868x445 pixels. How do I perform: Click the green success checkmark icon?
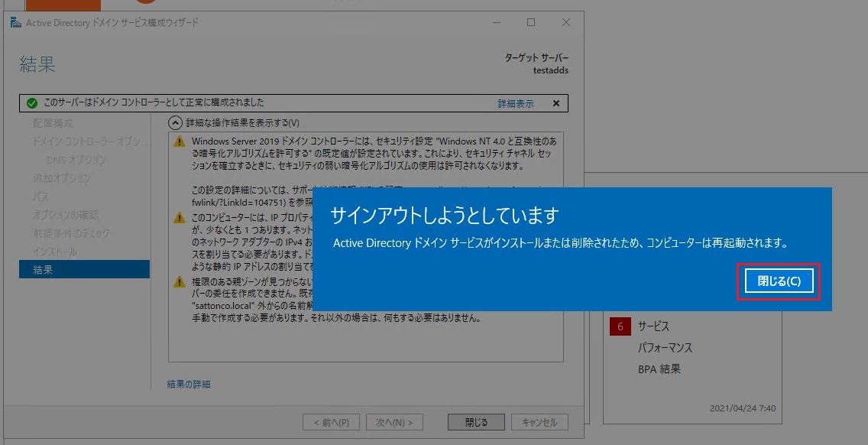point(32,103)
